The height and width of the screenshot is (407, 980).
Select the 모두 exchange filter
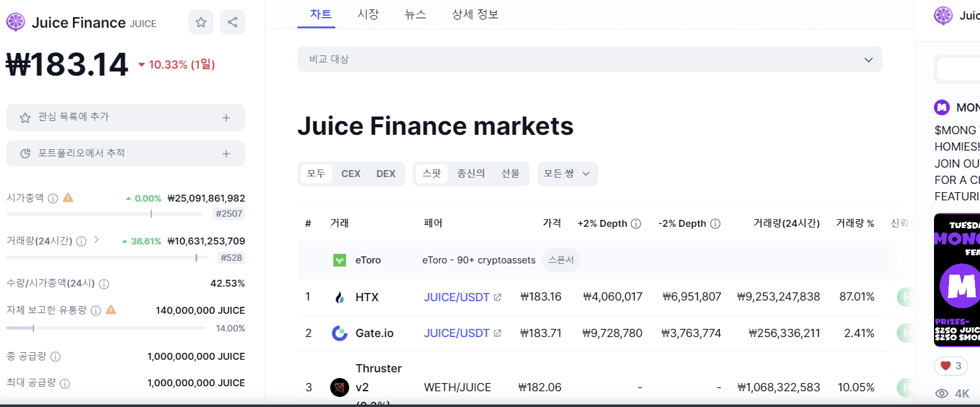pos(316,174)
